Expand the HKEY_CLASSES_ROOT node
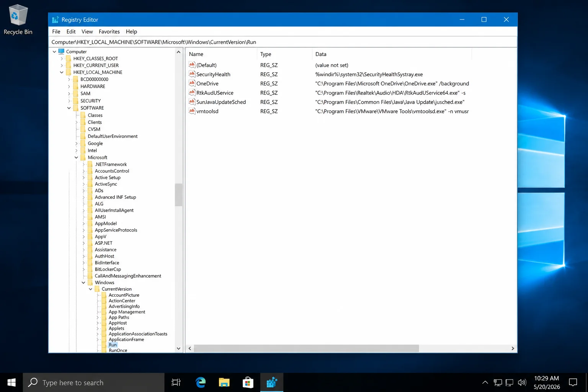 point(62,59)
